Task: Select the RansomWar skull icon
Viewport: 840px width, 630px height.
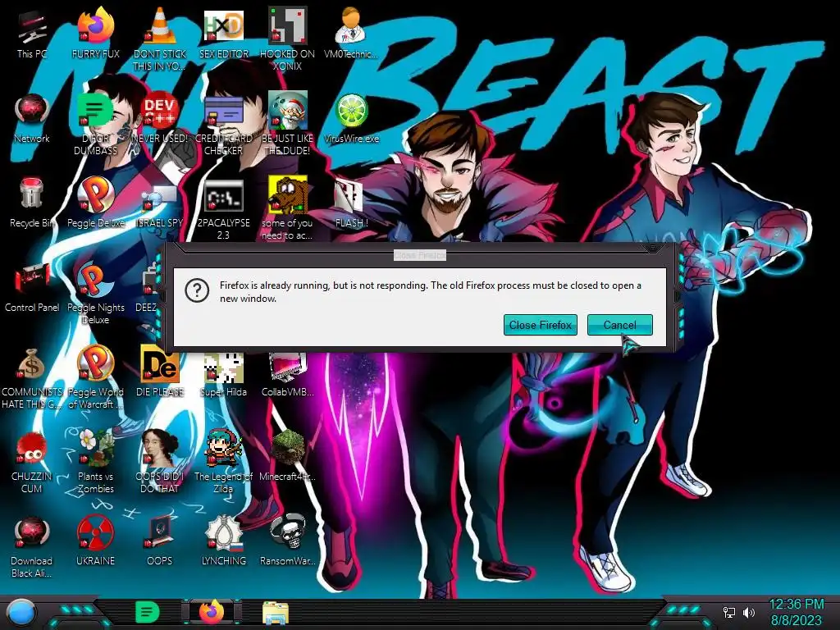Action: [x=288, y=541]
